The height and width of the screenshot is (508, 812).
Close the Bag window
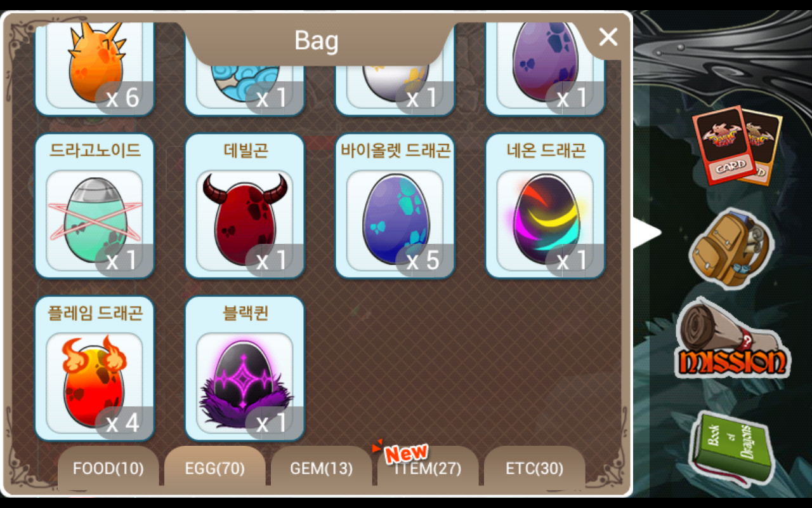pos(608,37)
